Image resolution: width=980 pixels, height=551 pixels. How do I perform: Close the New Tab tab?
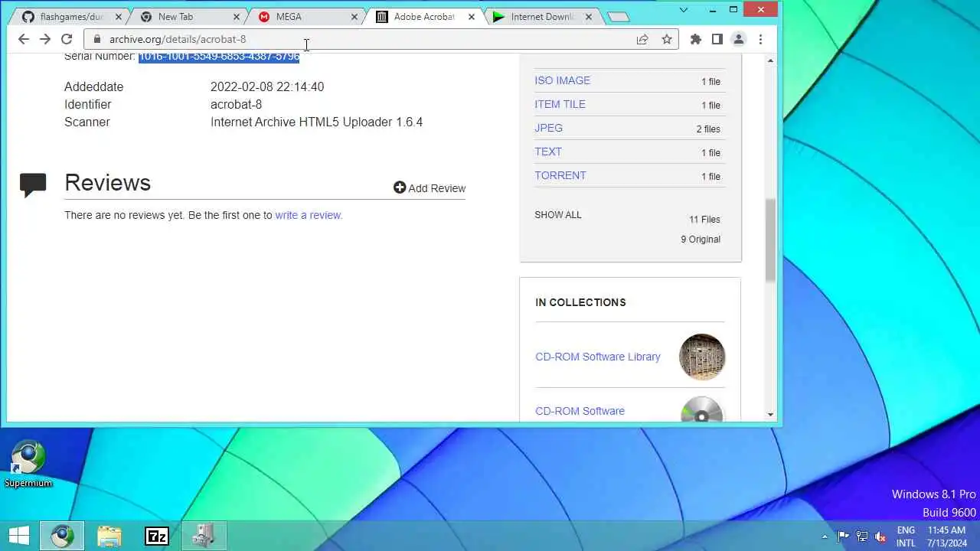pyautogui.click(x=237, y=17)
